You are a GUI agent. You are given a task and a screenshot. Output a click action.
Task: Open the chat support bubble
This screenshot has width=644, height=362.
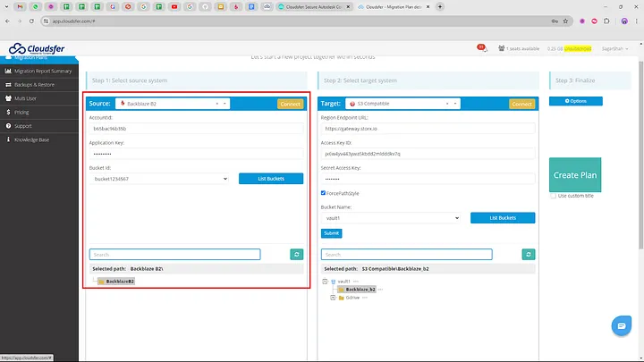click(x=621, y=326)
